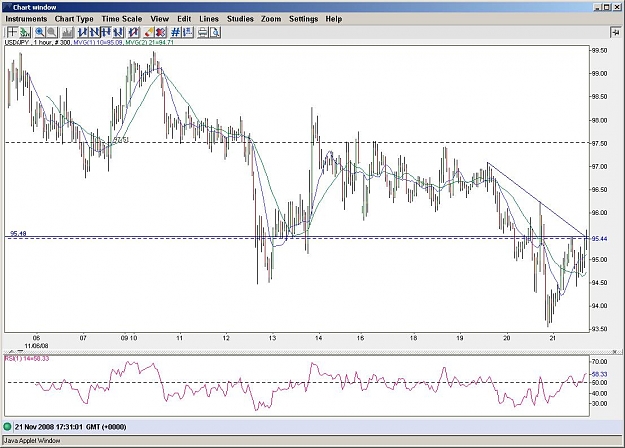The height and width of the screenshot is (448, 625).
Task: Click the Chart window title text
Action: (x=35, y=7)
